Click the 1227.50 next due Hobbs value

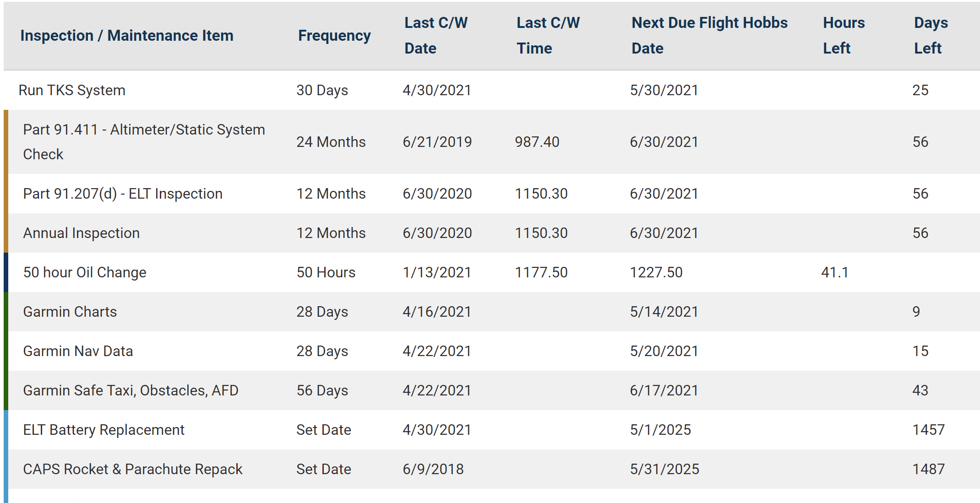[x=656, y=272]
